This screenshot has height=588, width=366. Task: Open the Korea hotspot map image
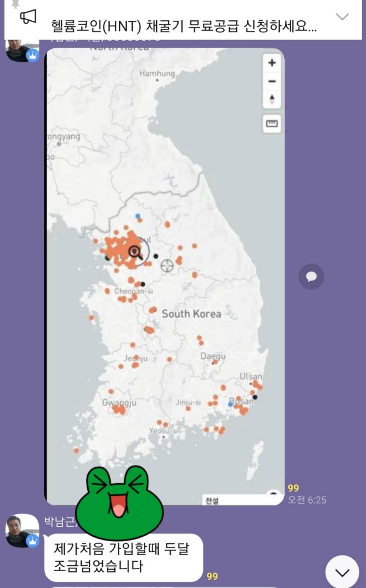tap(165, 277)
